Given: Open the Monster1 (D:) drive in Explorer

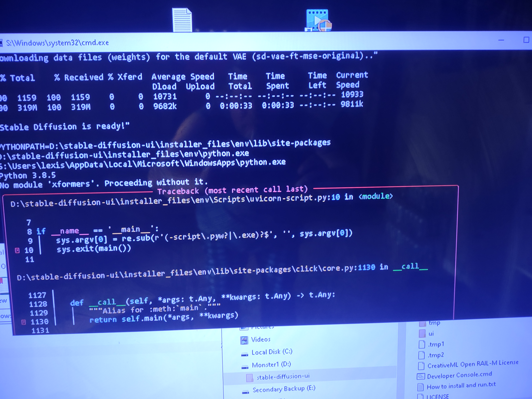Looking at the screenshot, I should tap(271, 365).
